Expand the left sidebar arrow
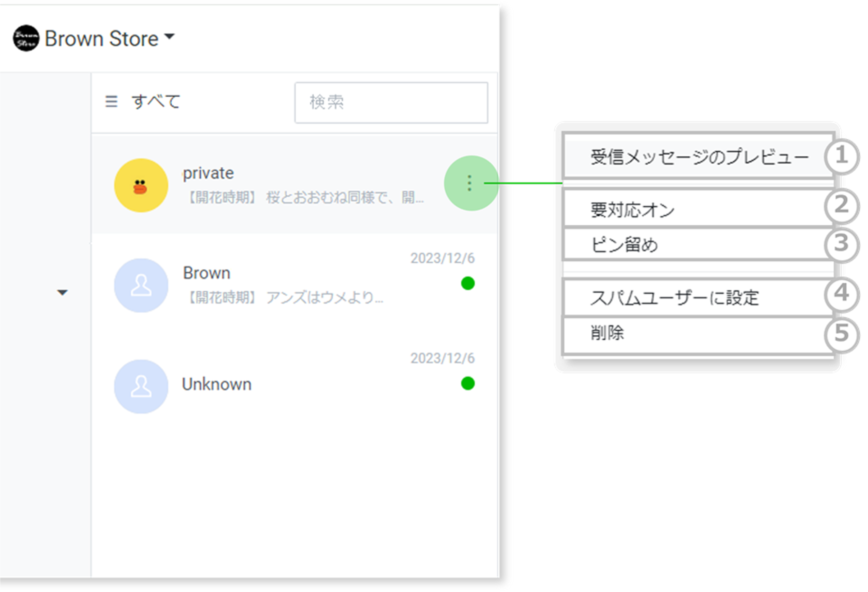 point(62,292)
